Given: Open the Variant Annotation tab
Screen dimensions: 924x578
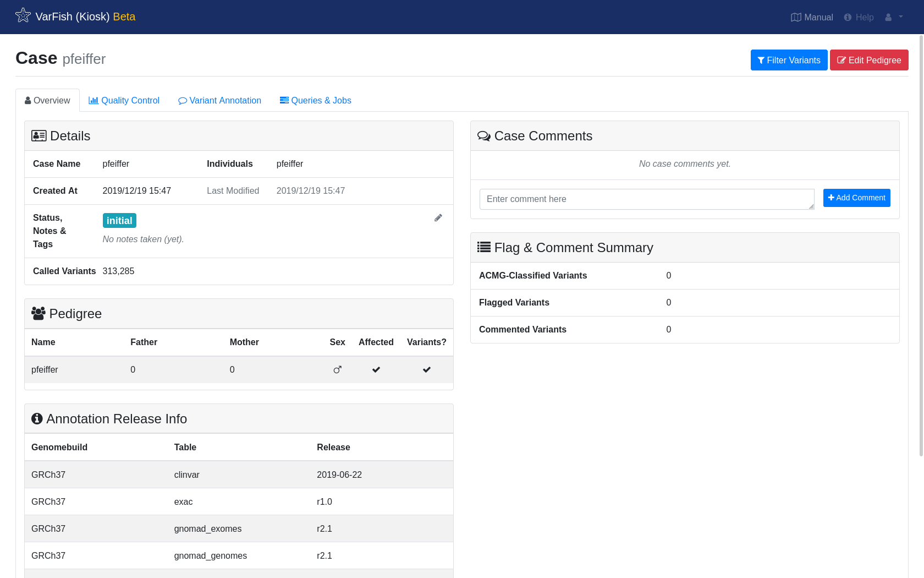Looking at the screenshot, I should (x=219, y=100).
